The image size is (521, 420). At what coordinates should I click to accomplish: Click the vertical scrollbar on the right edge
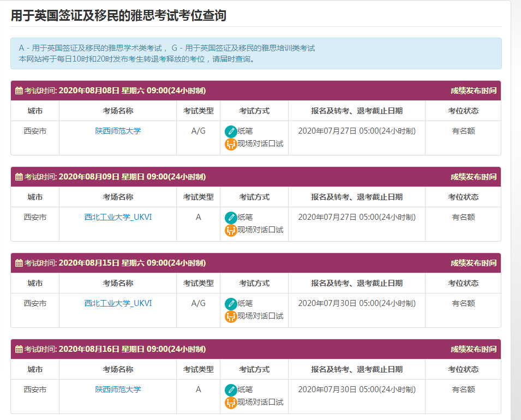click(516, 218)
